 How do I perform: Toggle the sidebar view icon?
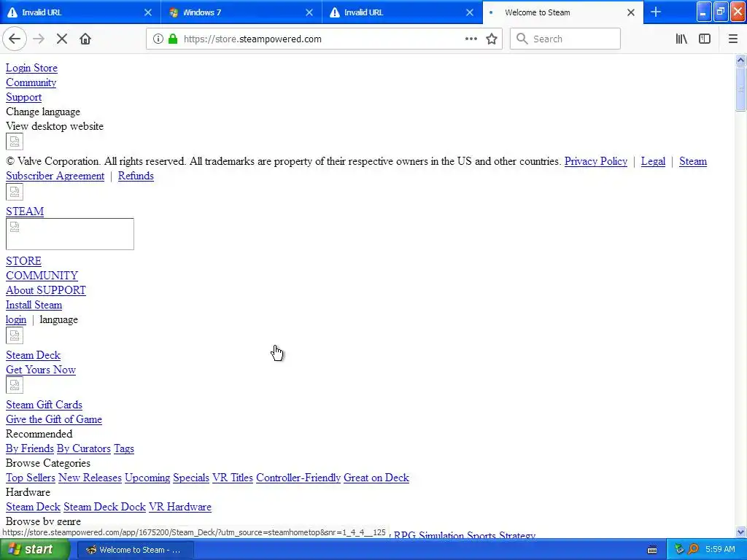pyautogui.click(x=705, y=39)
